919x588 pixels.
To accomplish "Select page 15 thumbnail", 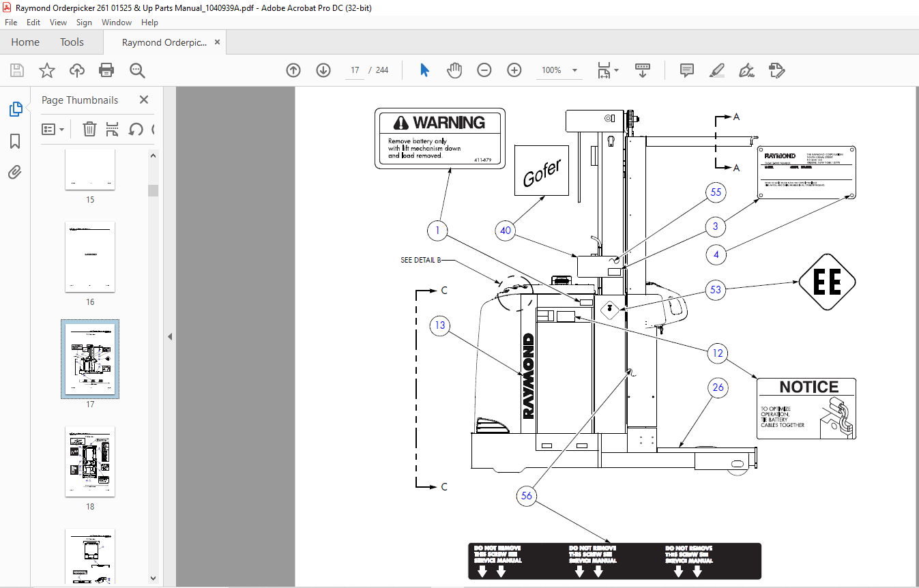I will pos(90,171).
